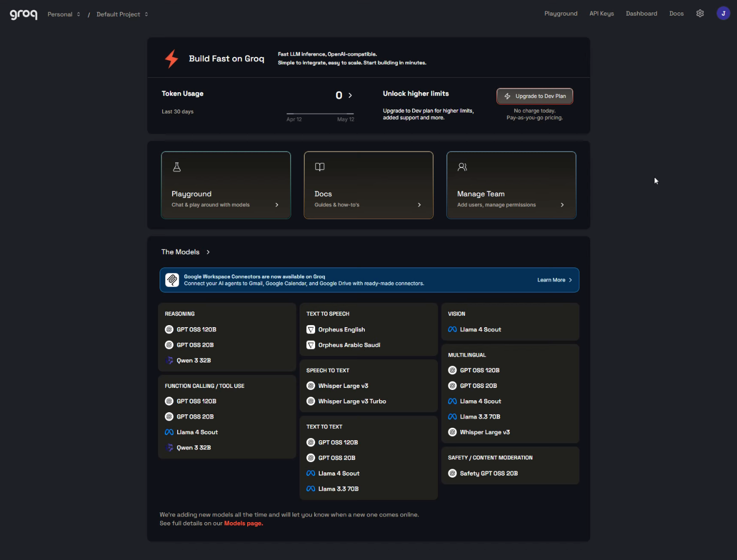Open Llama 4 Scout under Multilingual
737x560 pixels.
(x=480, y=401)
